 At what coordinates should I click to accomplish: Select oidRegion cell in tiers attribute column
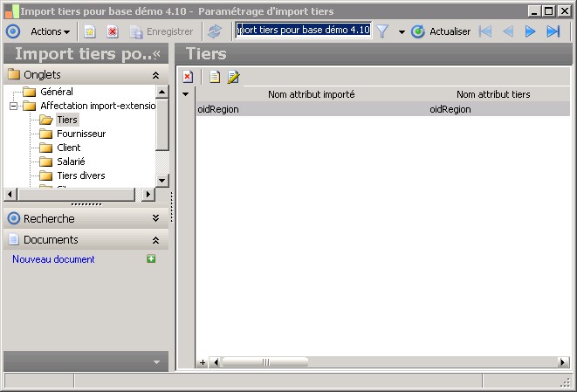(499, 109)
